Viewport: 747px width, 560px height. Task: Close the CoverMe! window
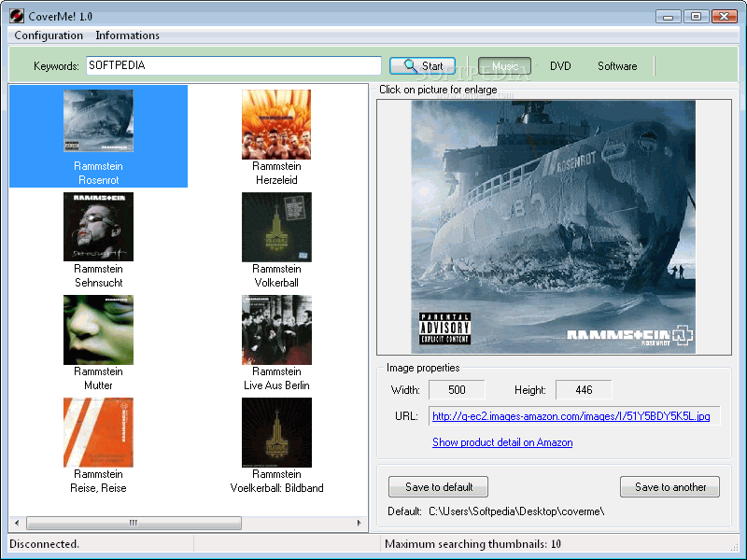point(725,17)
